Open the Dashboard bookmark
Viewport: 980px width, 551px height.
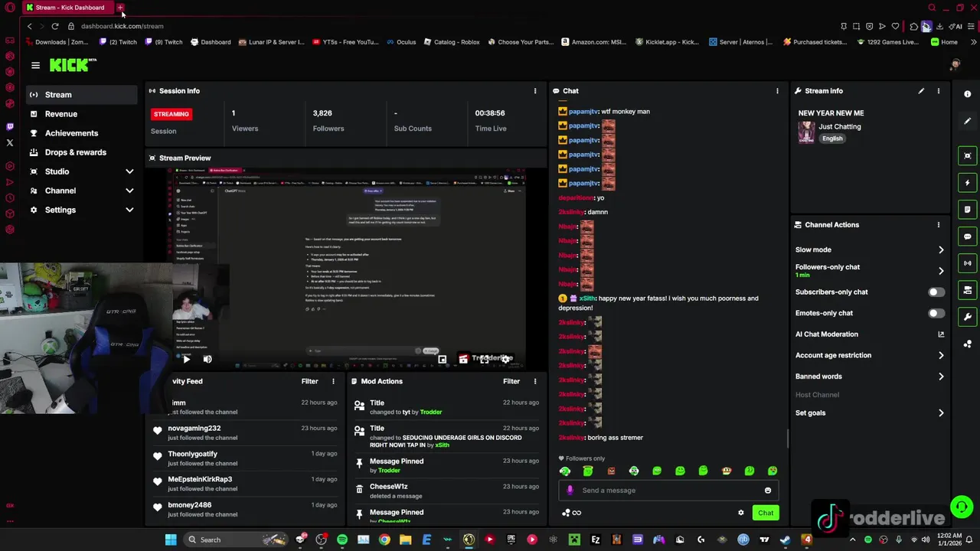[211, 42]
